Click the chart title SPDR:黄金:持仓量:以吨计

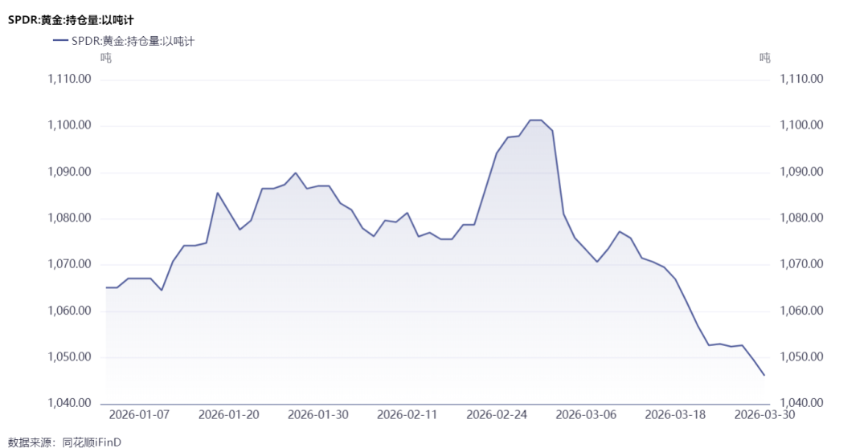pos(70,20)
